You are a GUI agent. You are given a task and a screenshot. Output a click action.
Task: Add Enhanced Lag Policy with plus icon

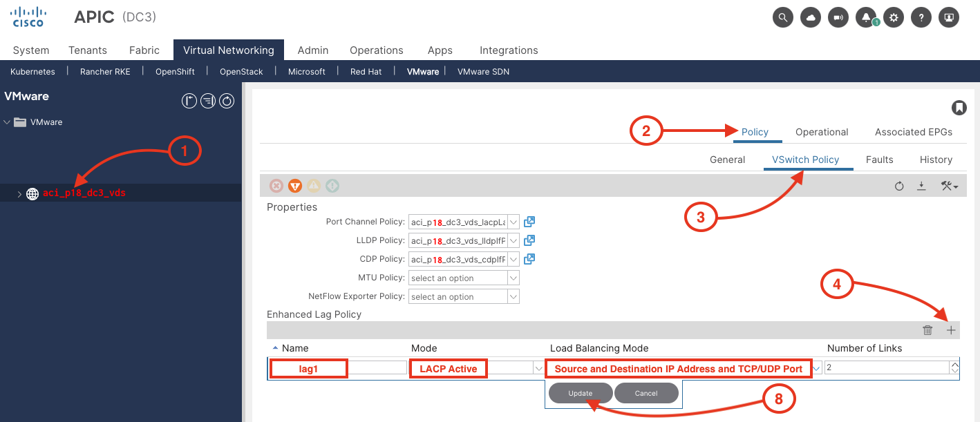pos(951,331)
